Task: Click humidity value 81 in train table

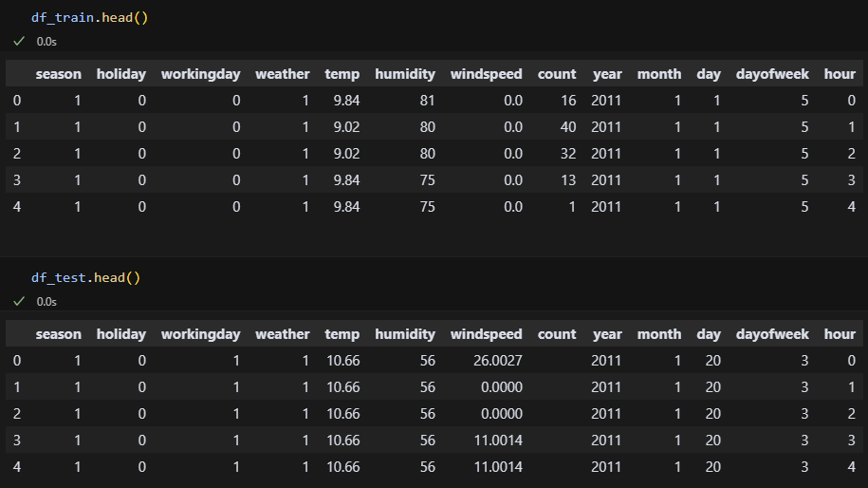Action: (x=427, y=101)
